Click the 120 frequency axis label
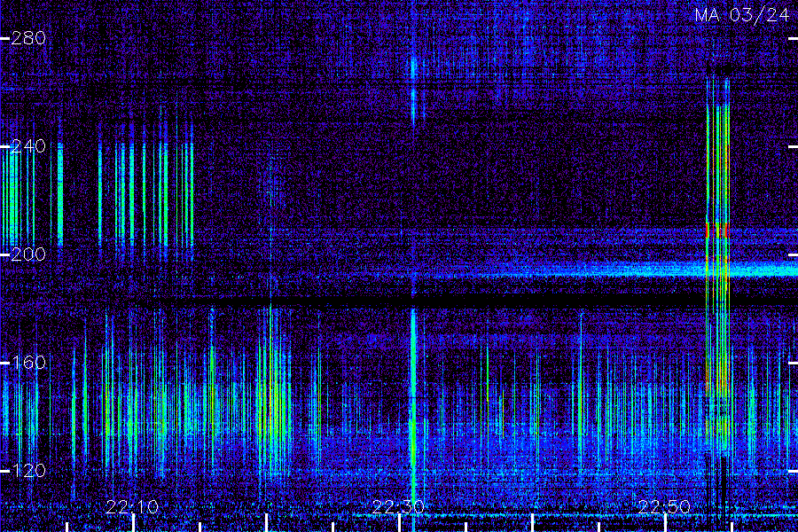 pos(28,471)
